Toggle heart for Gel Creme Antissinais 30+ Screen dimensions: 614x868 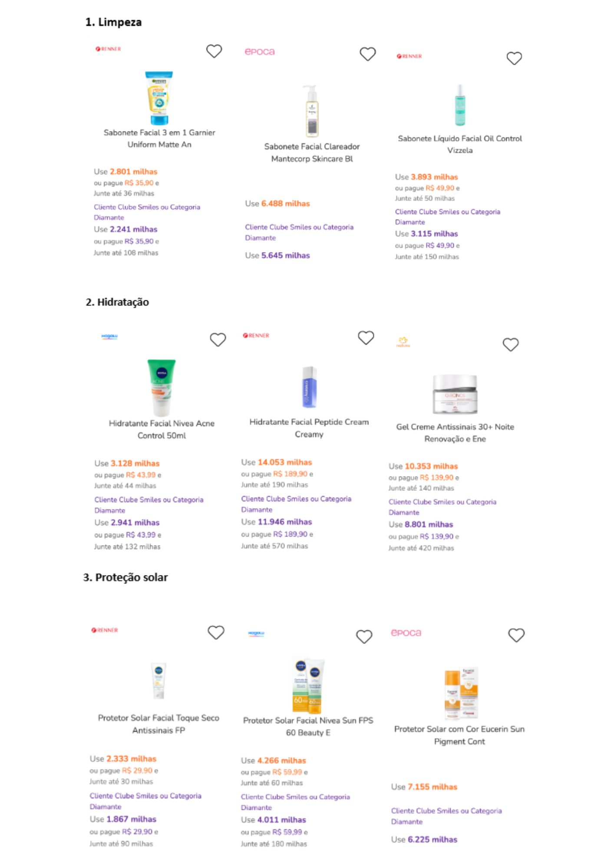[510, 345]
